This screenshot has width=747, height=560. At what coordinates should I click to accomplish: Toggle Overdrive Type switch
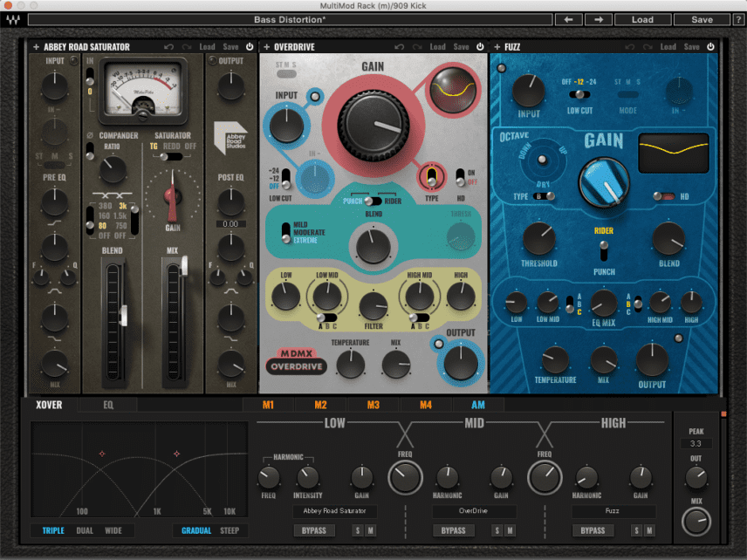pos(431,177)
